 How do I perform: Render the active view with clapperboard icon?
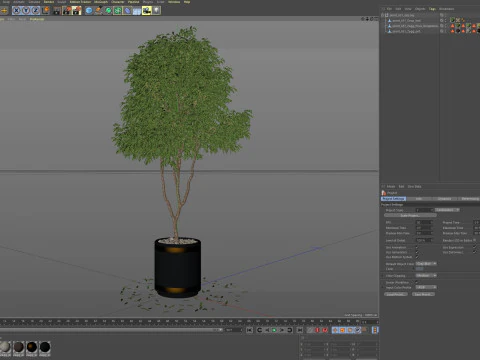tap(57, 11)
